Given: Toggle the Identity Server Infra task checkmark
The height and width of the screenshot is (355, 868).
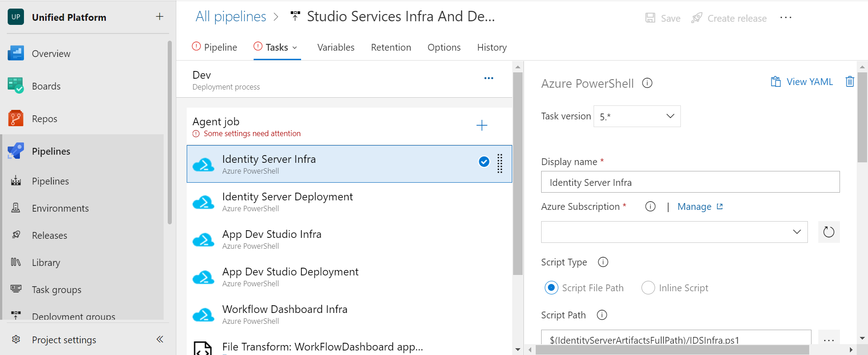Looking at the screenshot, I should pos(484,161).
